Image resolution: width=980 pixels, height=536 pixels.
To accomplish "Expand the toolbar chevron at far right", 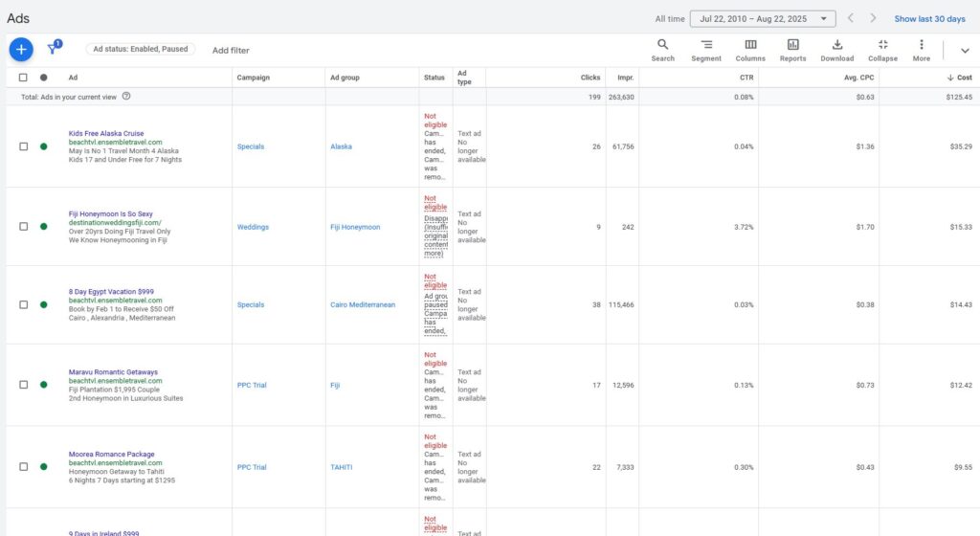I will pos(965,51).
